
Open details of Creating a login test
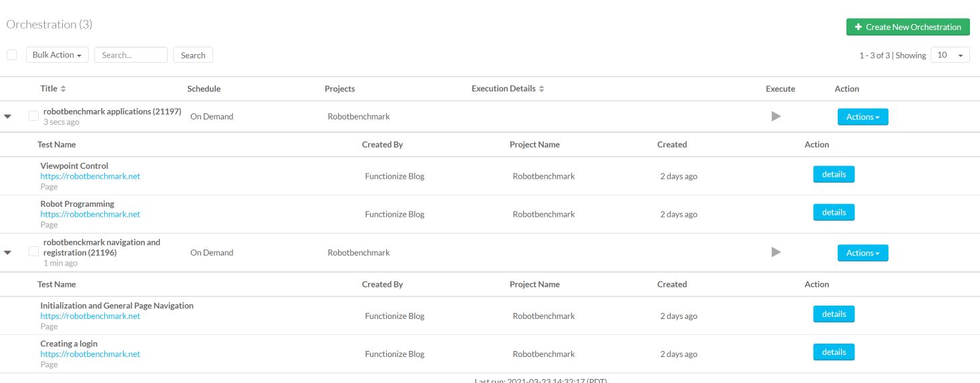click(833, 352)
